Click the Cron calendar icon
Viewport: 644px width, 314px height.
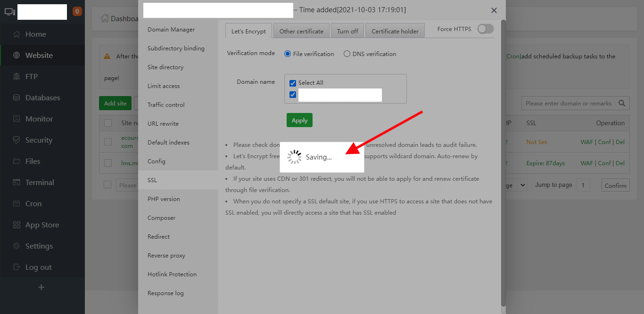click(17, 203)
